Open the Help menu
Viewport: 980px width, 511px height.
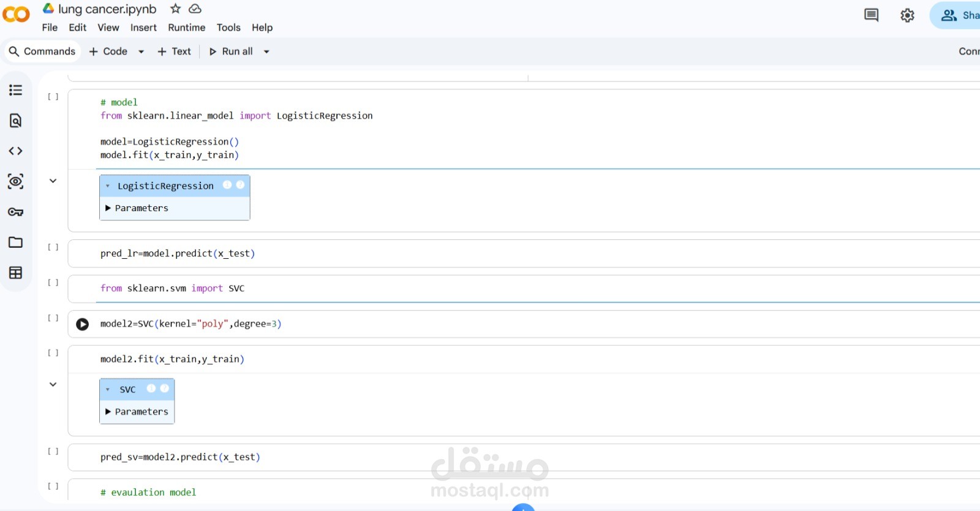coord(262,28)
